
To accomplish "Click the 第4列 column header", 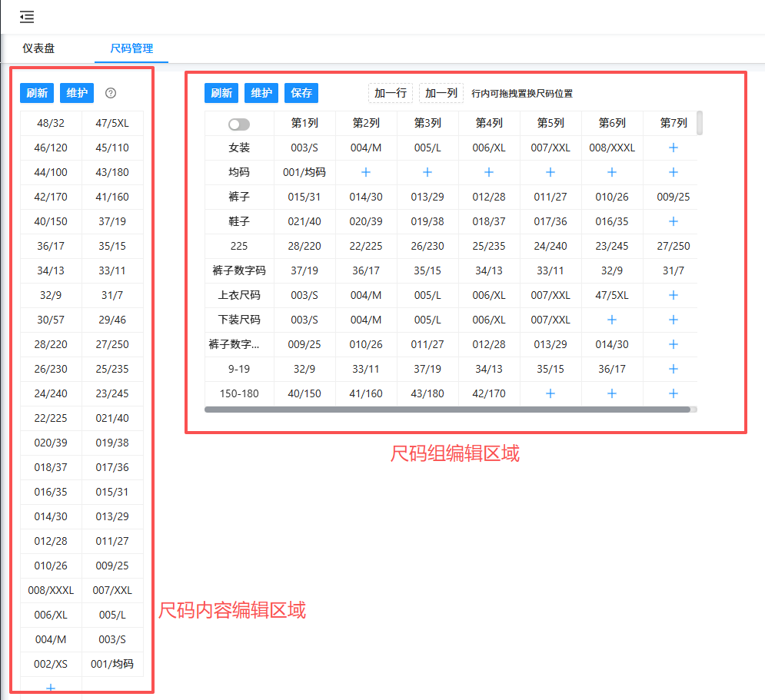I will tap(489, 123).
